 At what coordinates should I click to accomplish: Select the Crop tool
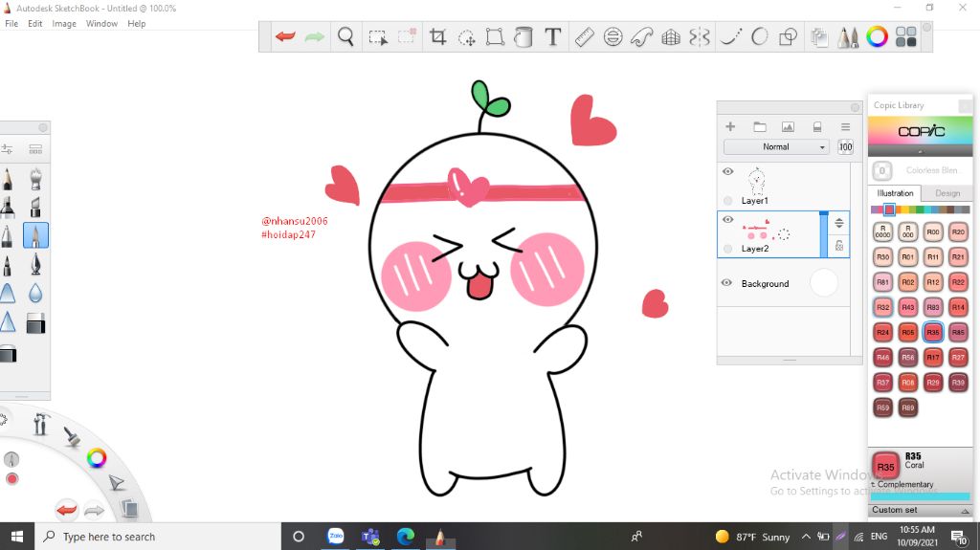click(437, 37)
